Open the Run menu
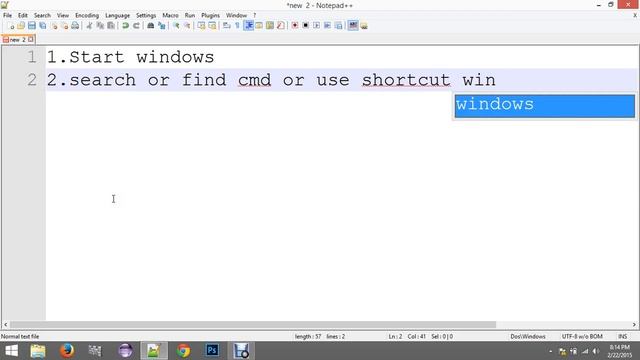This screenshot has height=360, width=640. pos(190,16)
